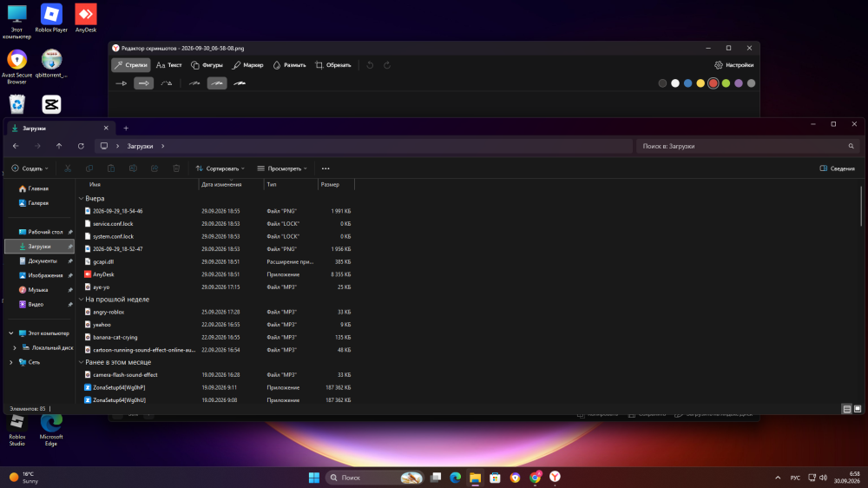Select the thin outline arrow style

[x=122, y=83]
